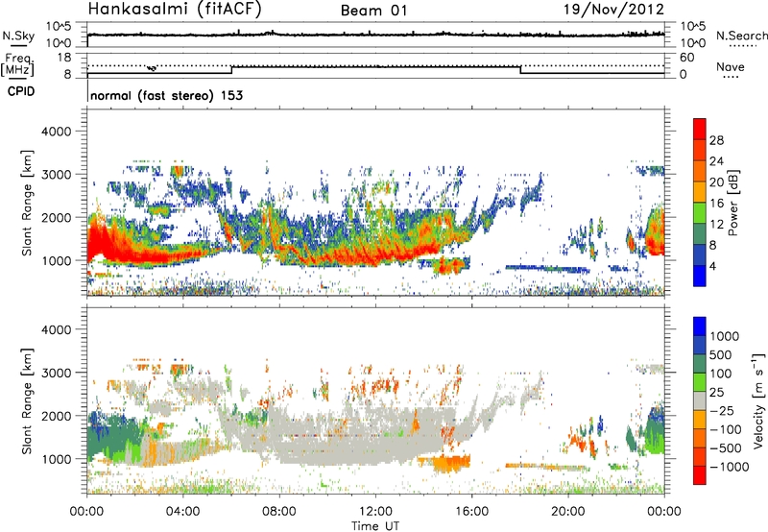Screen dimensions: 768x532
Task: Click the Slant Range [km] label of velocity panel
Action: [x=27, y=401]
